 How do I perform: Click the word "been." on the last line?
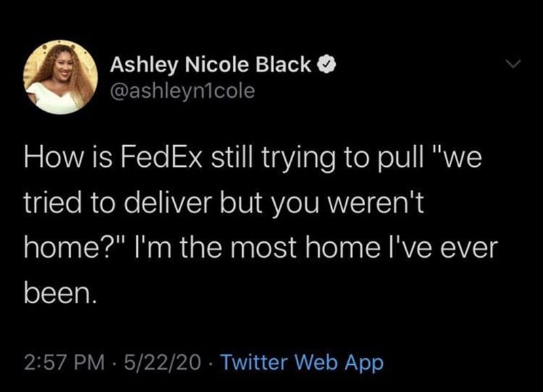[60, 294]
